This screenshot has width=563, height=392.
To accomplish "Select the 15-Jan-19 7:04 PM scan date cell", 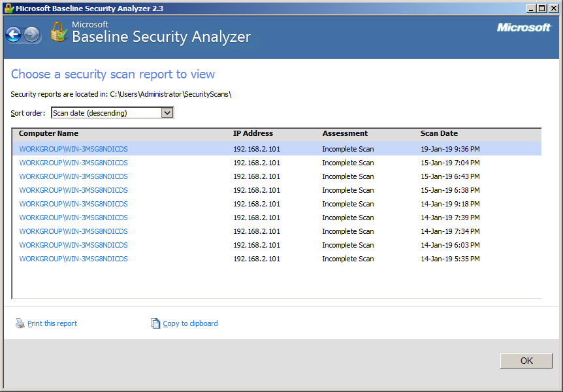I will click(450, 163).
